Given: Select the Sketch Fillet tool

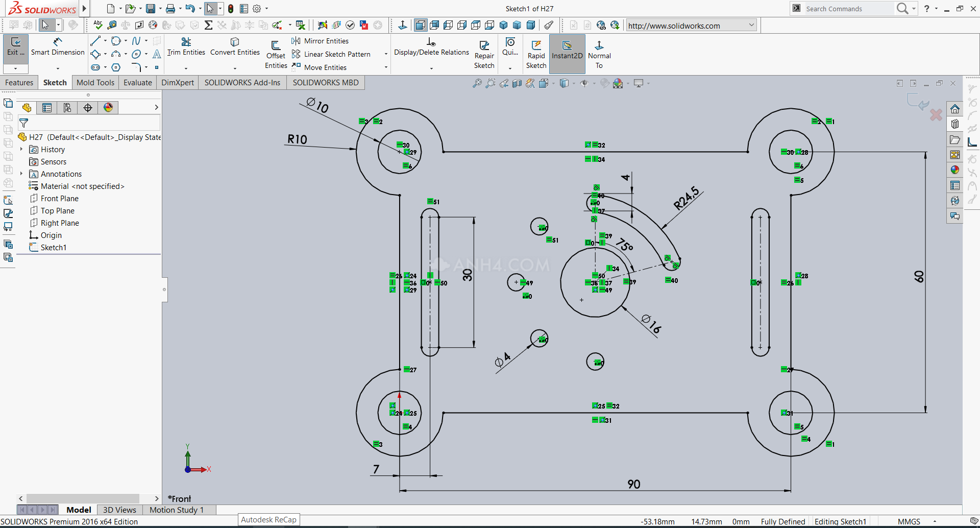Looking at the screenshot, I should click(x=136, y=67).
